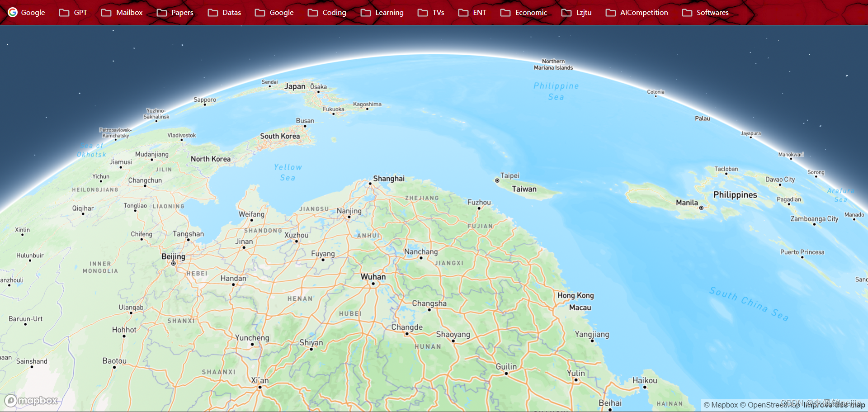Click the Philippines country label
The width and height of the screenshot is (868, 412).
(735, 195)
